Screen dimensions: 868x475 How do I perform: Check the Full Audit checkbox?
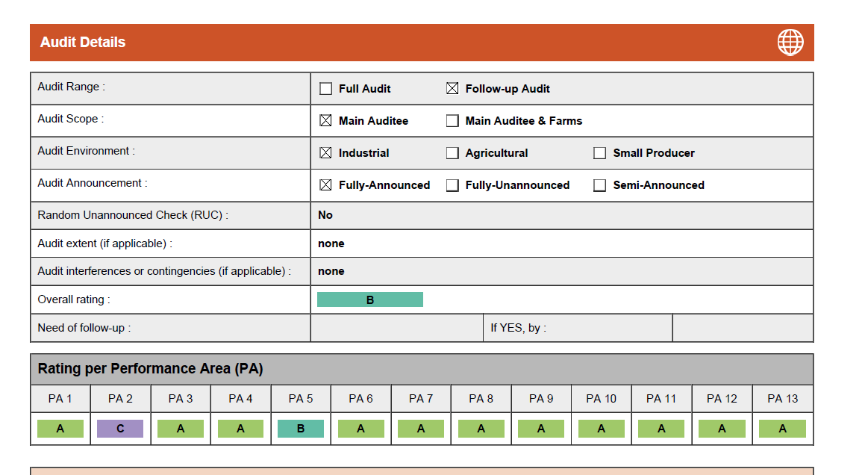tap(325, 89)
